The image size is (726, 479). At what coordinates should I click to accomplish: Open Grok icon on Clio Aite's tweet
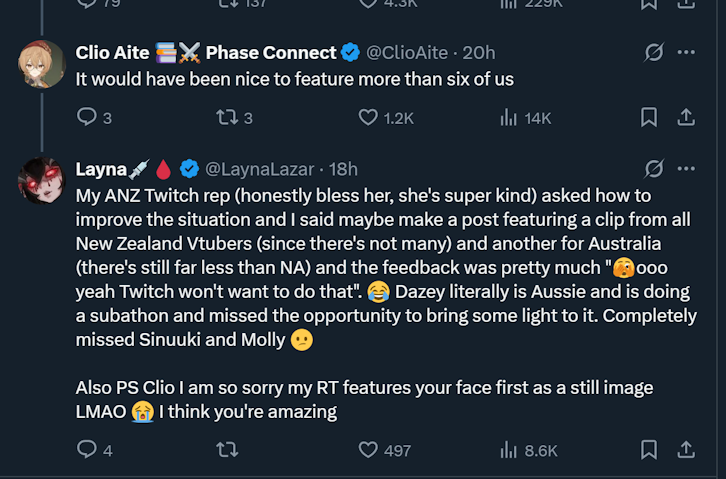[x=654, y=52]
